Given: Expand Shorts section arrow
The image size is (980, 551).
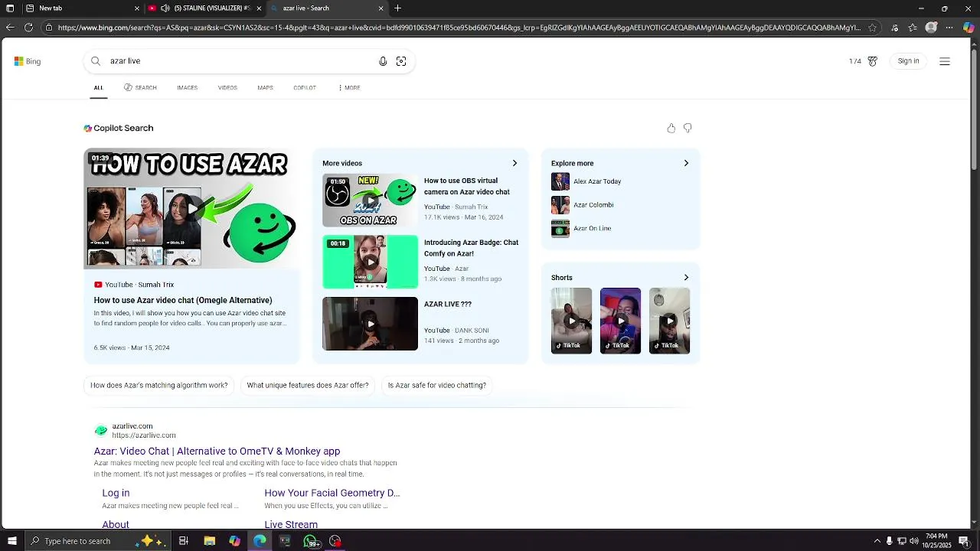Looking at the screenshot, I should coord(686,278).
